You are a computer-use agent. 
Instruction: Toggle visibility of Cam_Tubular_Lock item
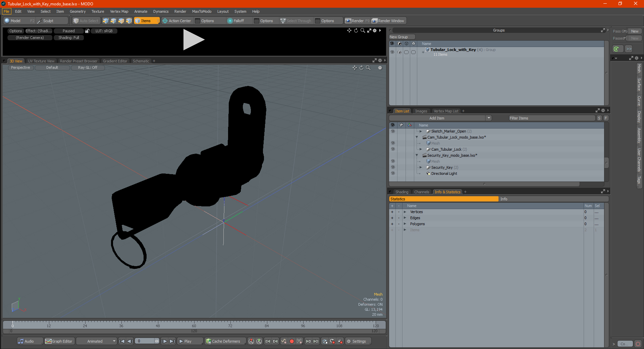point(393,149)
